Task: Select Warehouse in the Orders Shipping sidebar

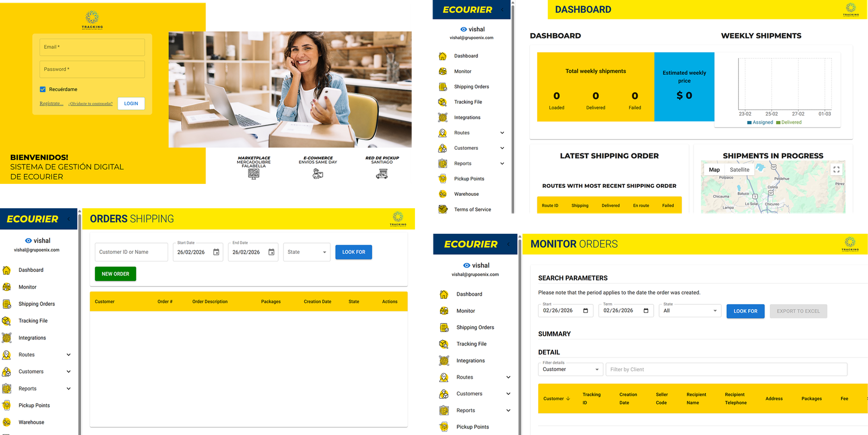Action: [31, 422]
